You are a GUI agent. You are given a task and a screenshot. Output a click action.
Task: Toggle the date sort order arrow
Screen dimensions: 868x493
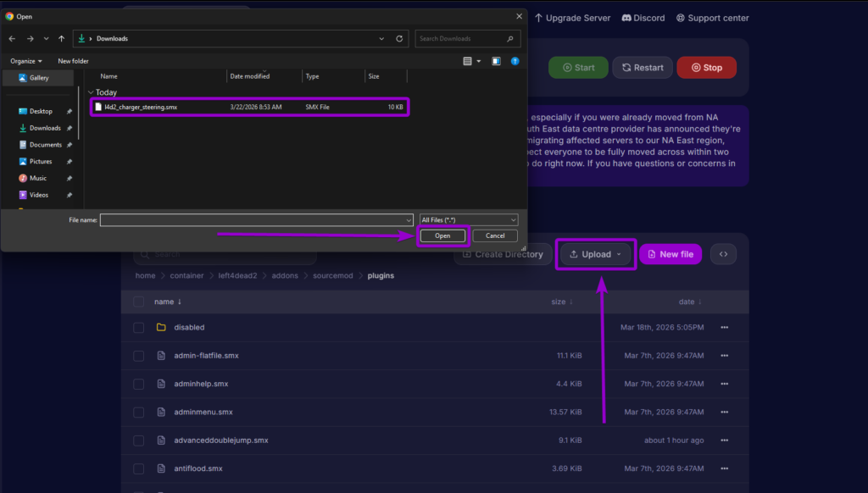699,301
